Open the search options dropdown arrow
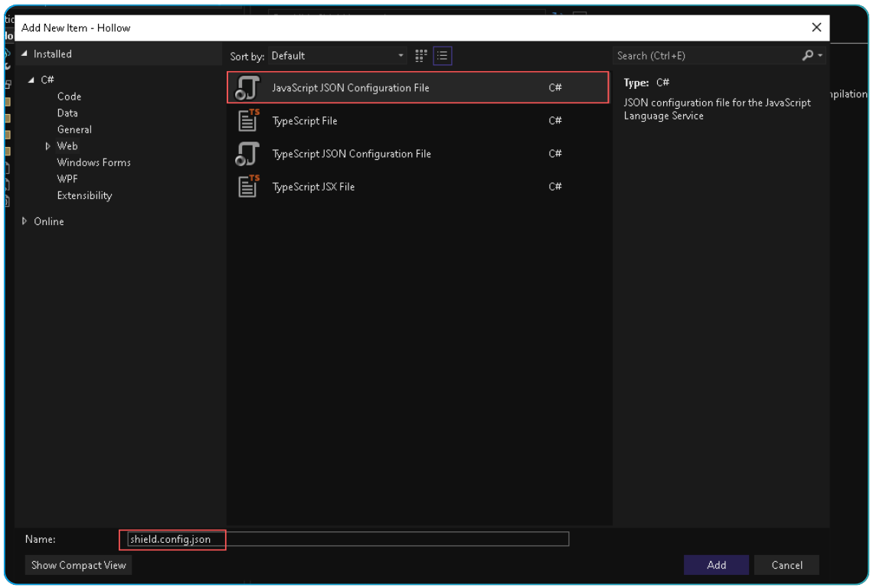 tap(820, 55)
